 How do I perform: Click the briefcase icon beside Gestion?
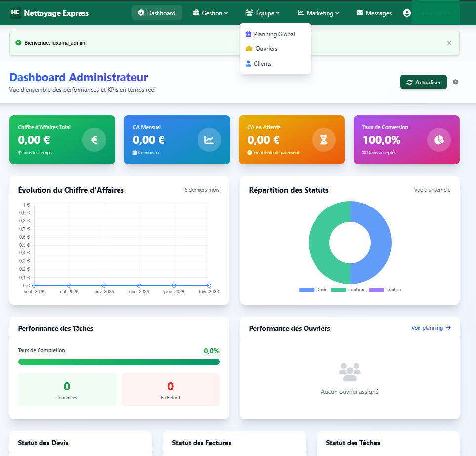click(x=196, y=13)
